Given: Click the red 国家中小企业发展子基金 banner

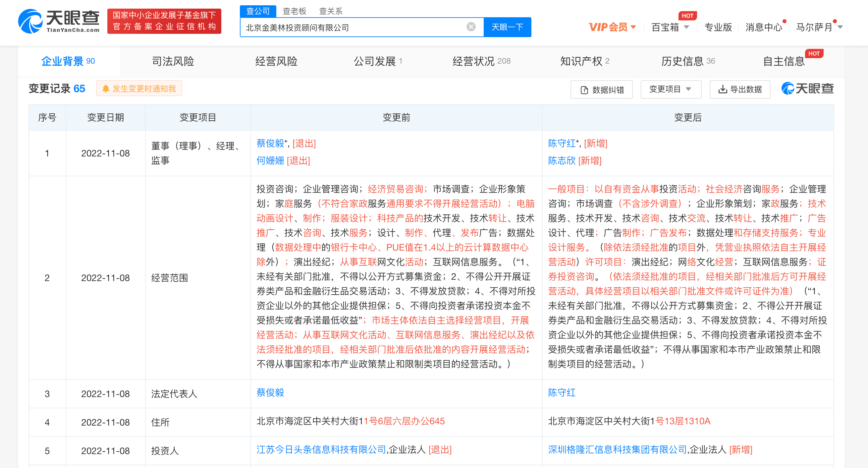Looking at the screenshot, I should (164, 21).
